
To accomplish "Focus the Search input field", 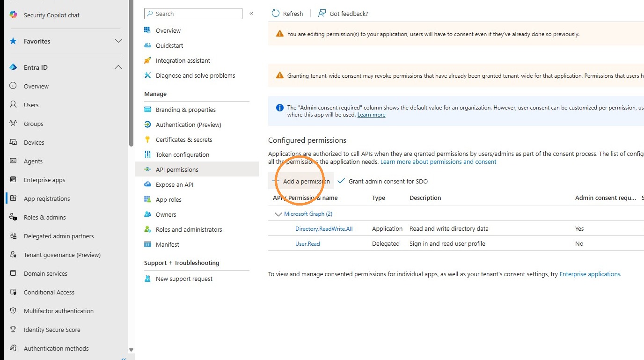I will click(x=193, y=14).
